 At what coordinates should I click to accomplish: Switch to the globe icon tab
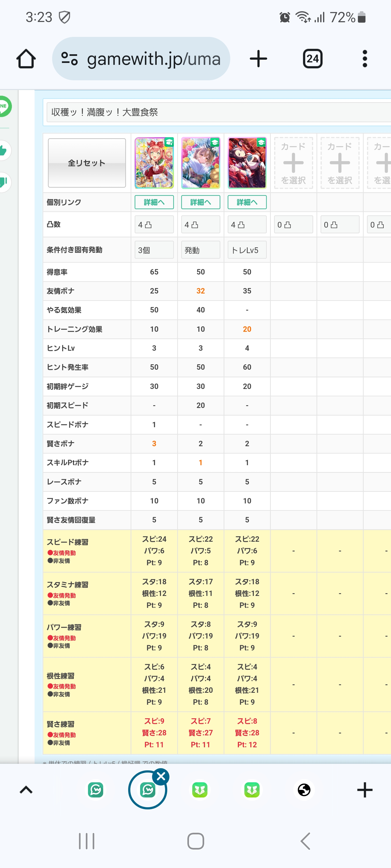[304, 790]
